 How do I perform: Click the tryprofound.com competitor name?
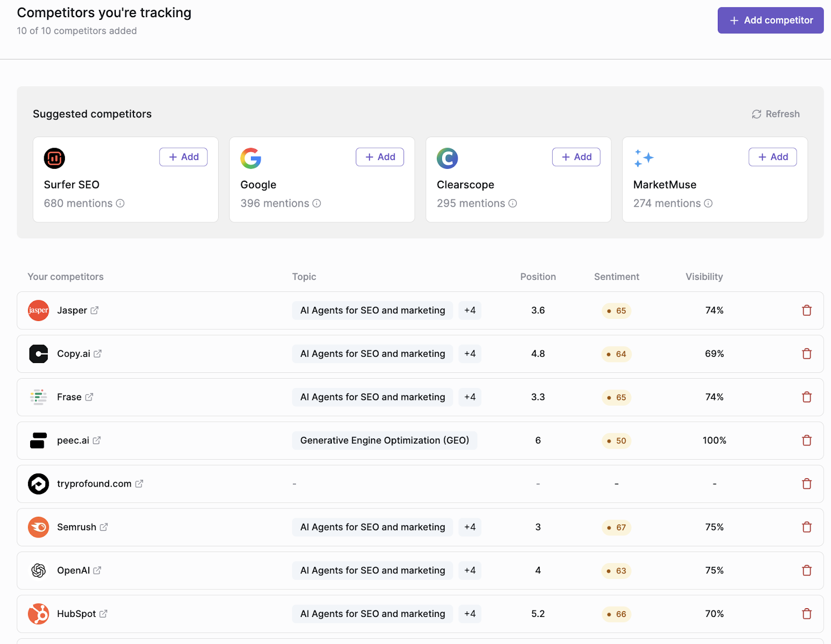pos(95,484)
